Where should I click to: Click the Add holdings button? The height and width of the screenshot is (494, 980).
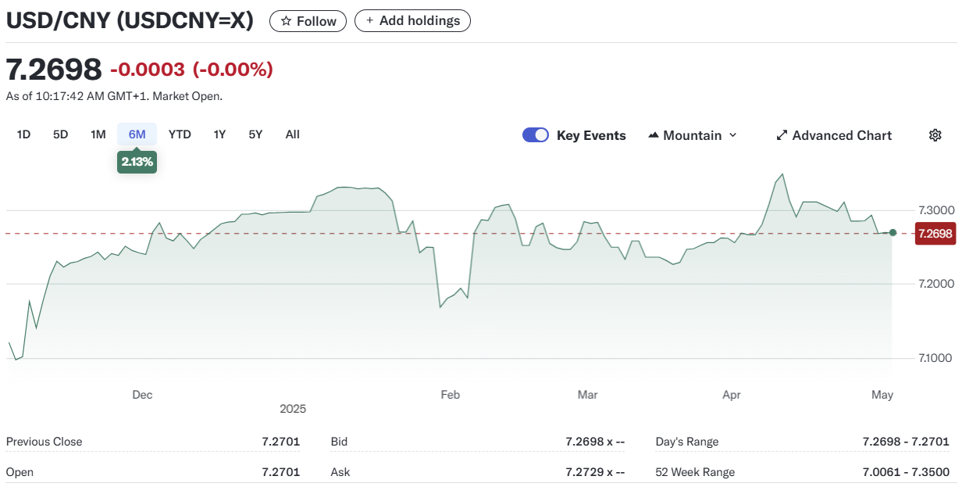tap(412, 21)
